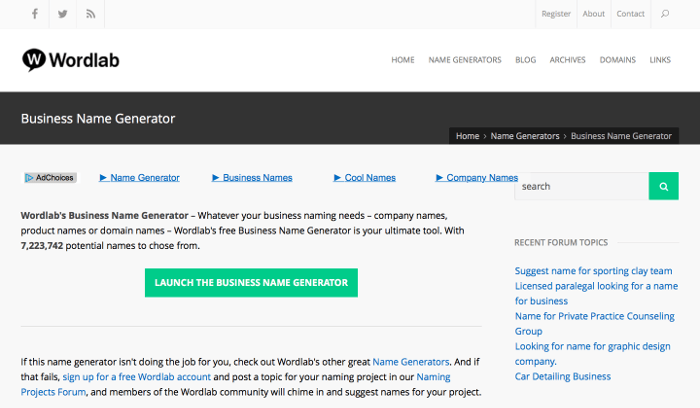The height and width of the screenshot is (408, 700).
Task: Click the 7,223,742 potential names text
Action: 110,246
